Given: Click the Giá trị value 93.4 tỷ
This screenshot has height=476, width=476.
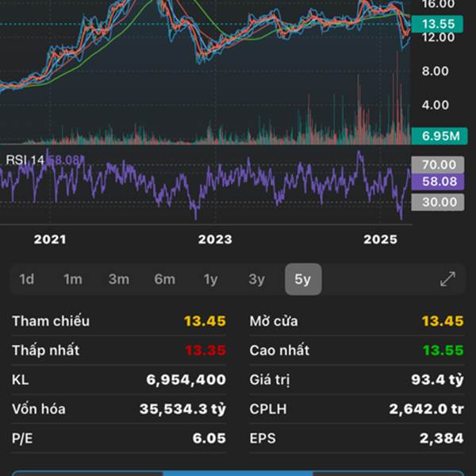Looking at the screenshot, I should point(437,380).
